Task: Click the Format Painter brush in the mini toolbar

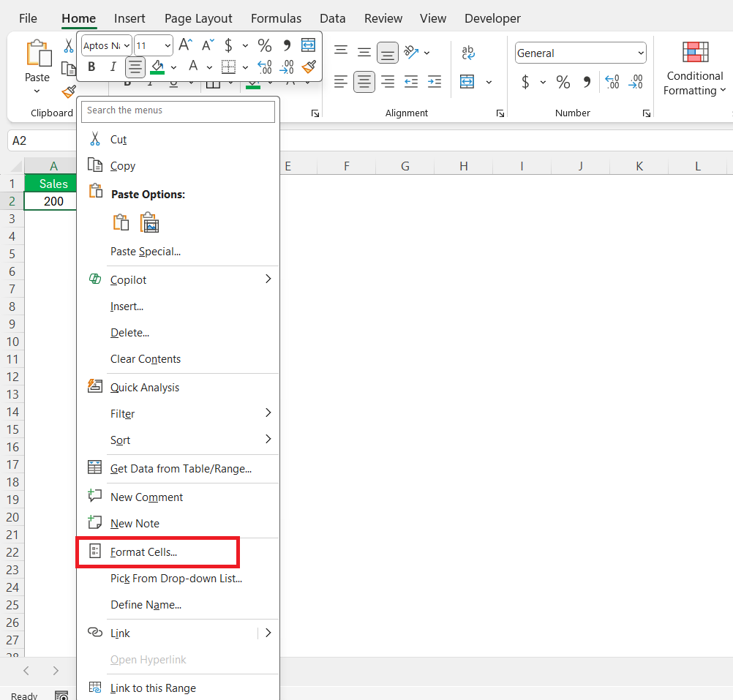Action: pos(309,67)
